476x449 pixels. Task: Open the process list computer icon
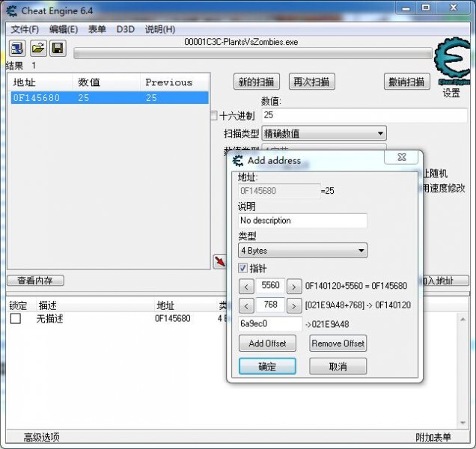coord(17,49)
